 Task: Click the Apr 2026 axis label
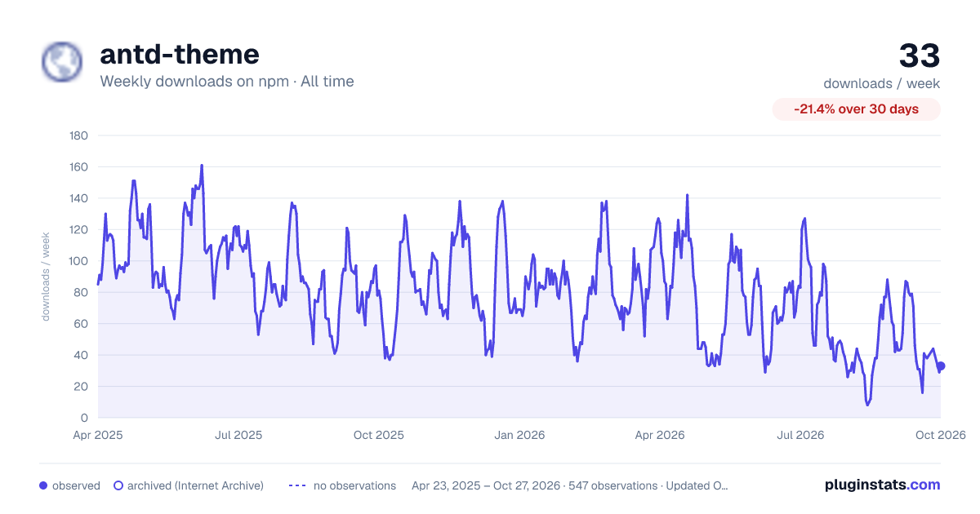660,435
